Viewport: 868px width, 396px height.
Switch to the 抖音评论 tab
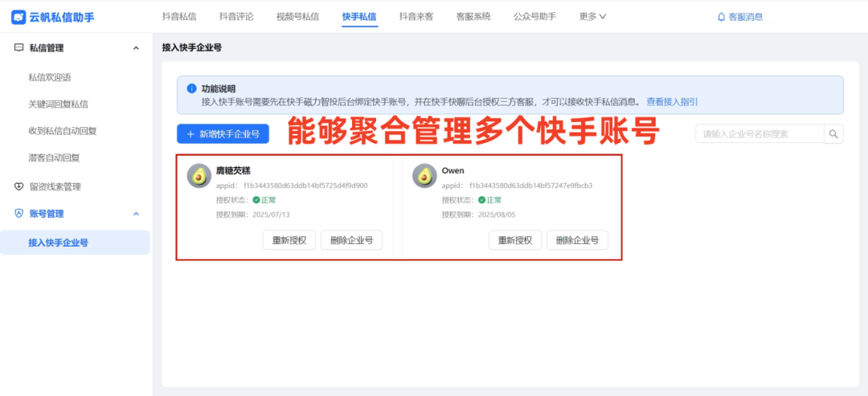(236, 17)
